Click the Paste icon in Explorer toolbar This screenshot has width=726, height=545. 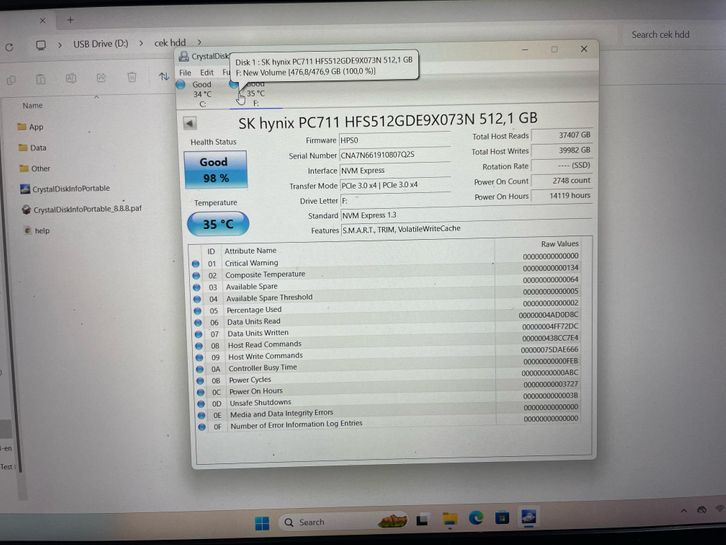pyautogui.click(x=41, y=79)
